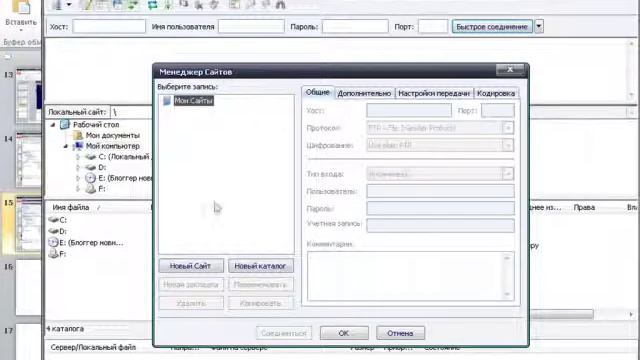Click the C: drive icon in local tree
This screenshot has width=640, height=360.
click(91, 157)
